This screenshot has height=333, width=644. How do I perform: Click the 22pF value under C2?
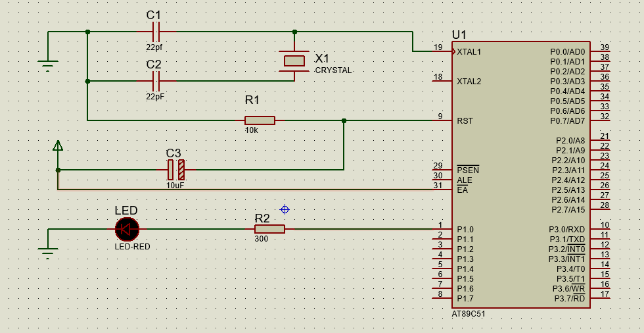click(154, 97)
